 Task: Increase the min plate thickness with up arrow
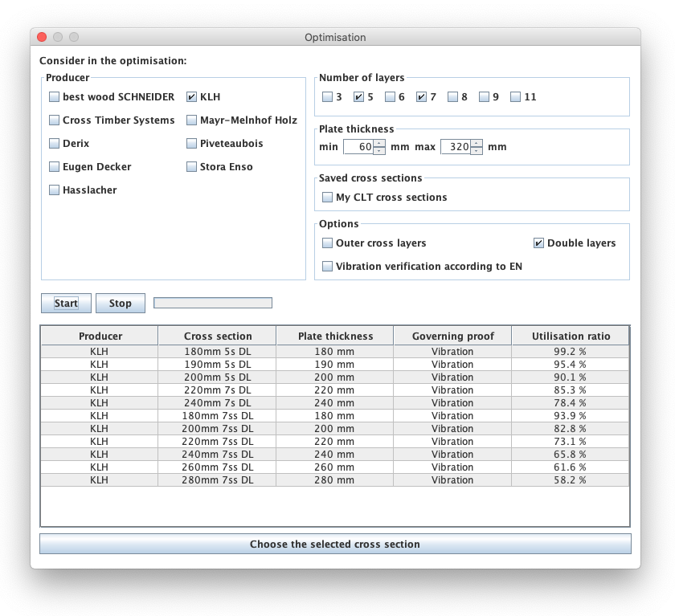379,143
